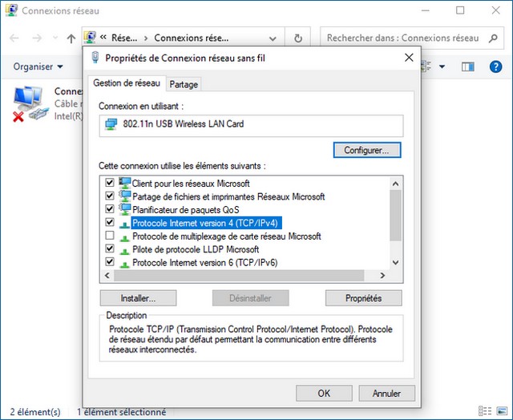Click the components list vertical scrollbar thumb

coord(395,216)
